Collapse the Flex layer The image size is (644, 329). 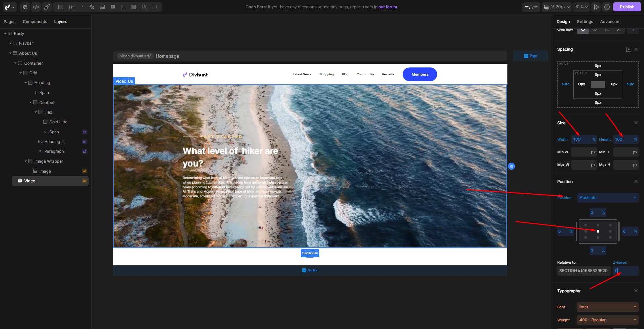pyautogui.click(x=36, y=112)
